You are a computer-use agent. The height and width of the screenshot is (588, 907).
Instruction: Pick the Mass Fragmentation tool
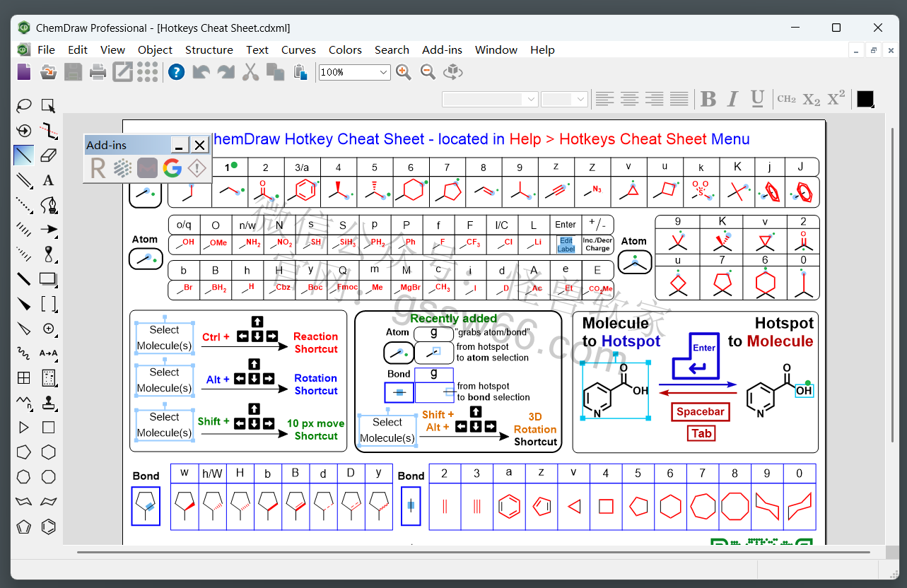(48, 130)
